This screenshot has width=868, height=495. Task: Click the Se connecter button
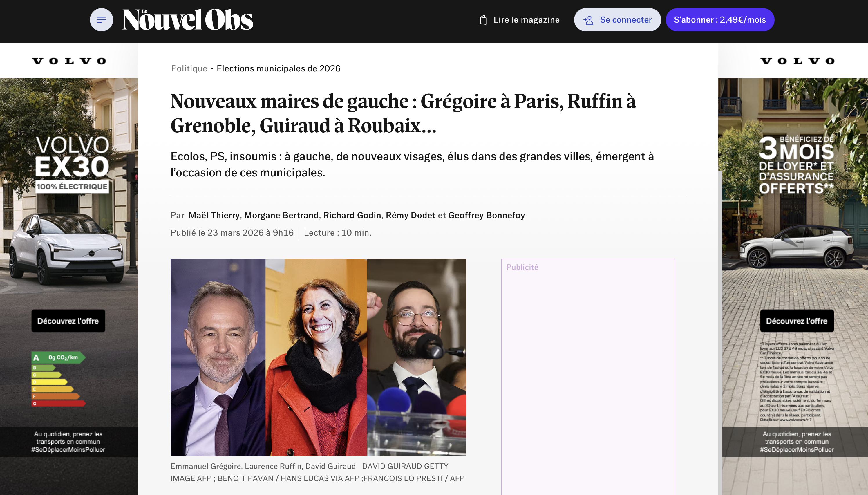pos(617,20)
